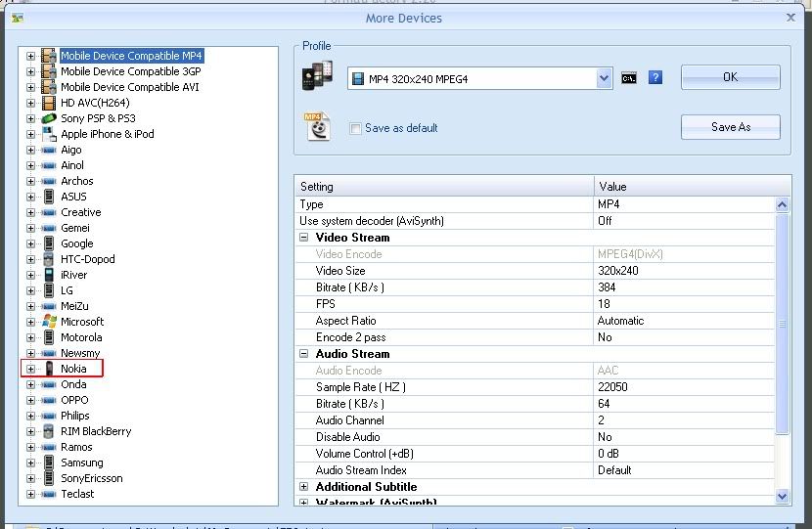Close the More Devices dialog
This screenshot has height=529, width=812.
(x=790, y=18)
